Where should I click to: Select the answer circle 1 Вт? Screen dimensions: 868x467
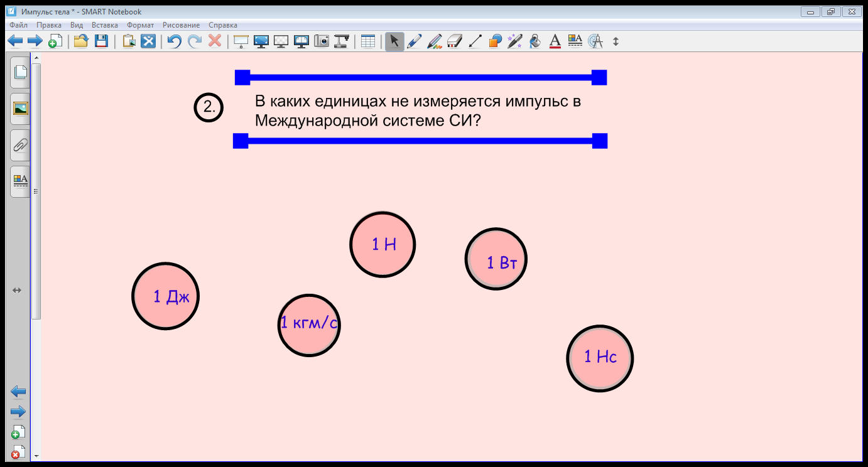(x=496, y=259)
